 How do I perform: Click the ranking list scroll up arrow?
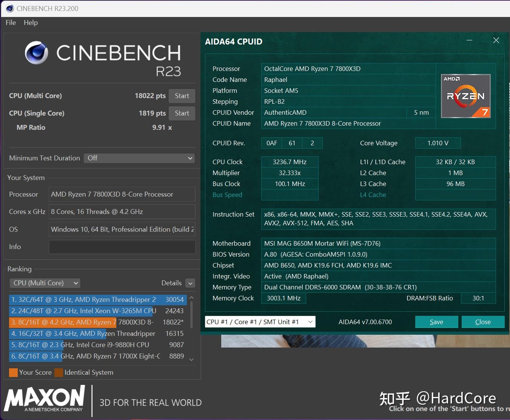coord(191,298)
